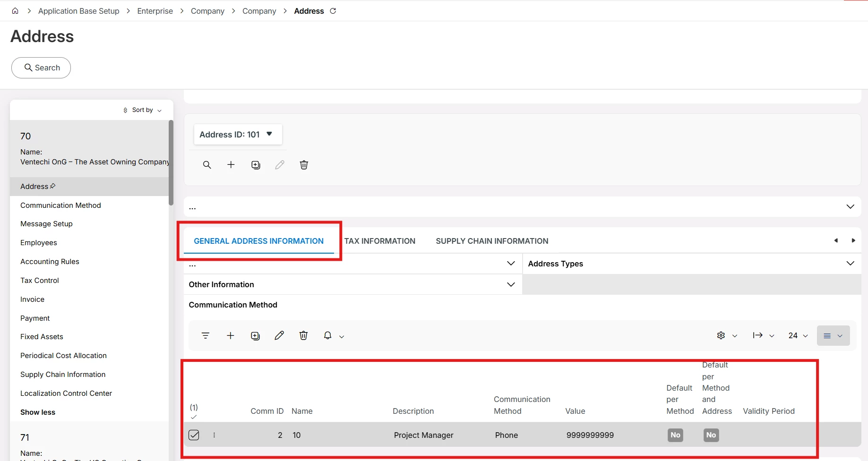Sort table by Name column header
The height and width of the screenshot is (461, 868).
pyautogui.click(x=302, y=411)
